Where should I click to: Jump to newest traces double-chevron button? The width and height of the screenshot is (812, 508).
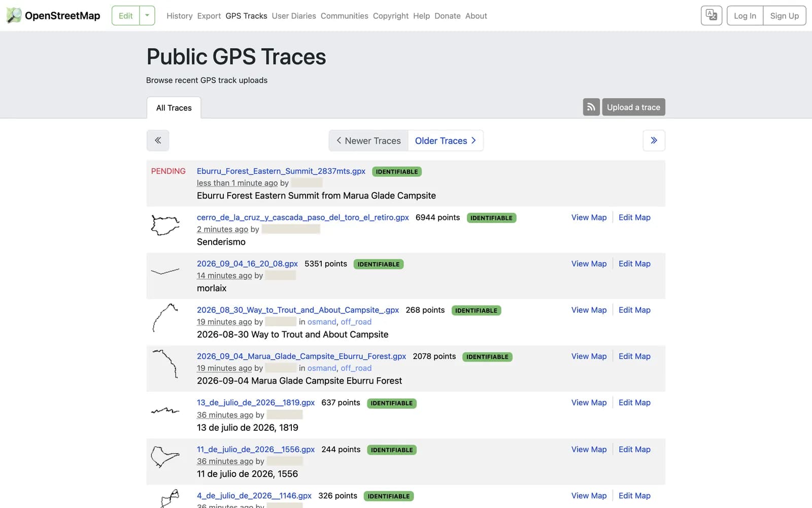pos(158,140)
